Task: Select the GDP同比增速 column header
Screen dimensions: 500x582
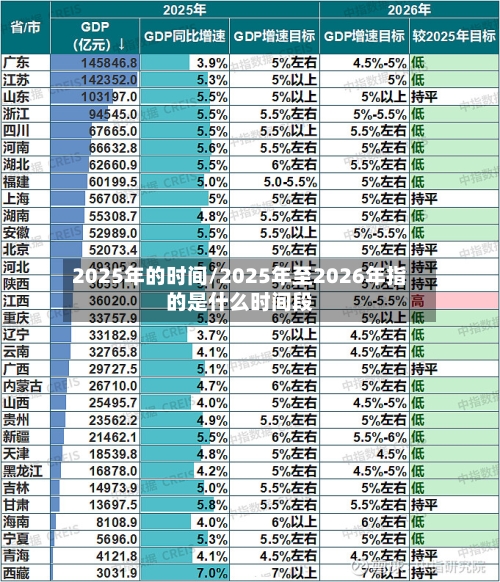Action: 184,36
